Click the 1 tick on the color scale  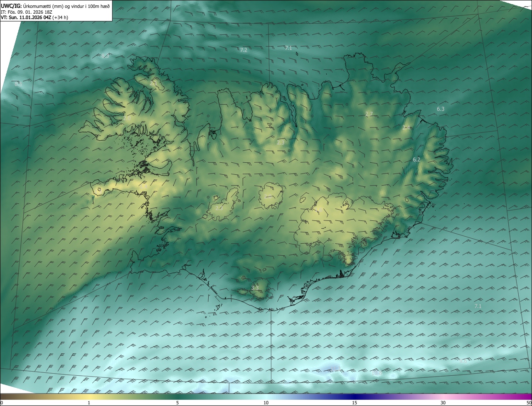click(89, 403)
